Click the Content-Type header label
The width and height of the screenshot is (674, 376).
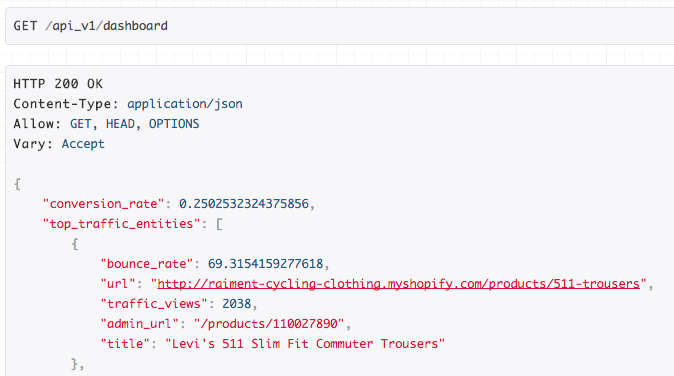pyautogui.click(x=66, y=104)
